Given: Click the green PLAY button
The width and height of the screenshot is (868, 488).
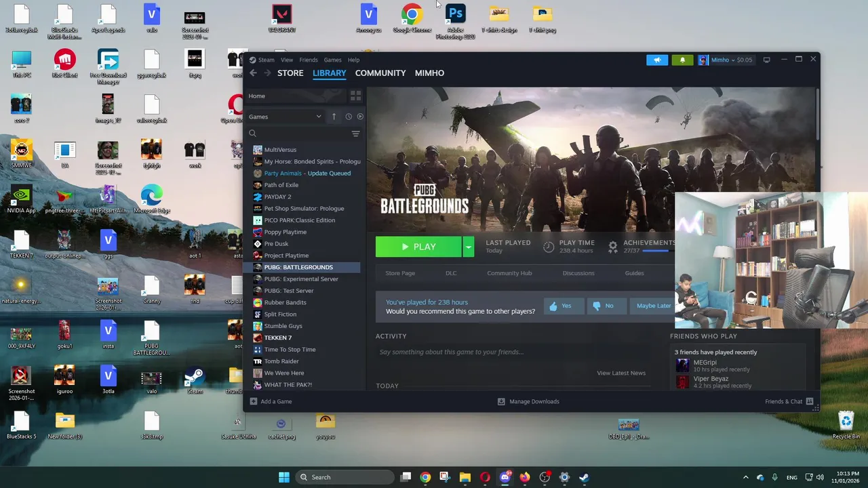Looking at the screenshot, I should point(418,247).
